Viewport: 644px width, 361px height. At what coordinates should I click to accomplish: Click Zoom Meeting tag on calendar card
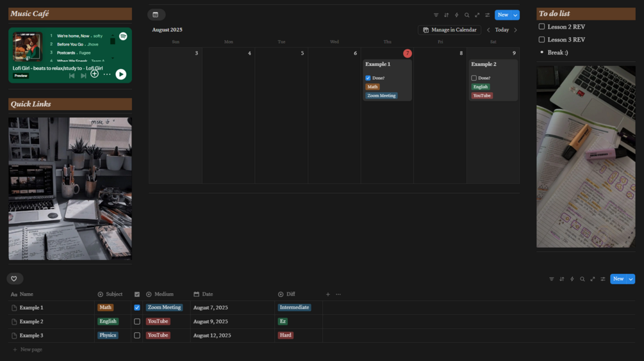381,95
